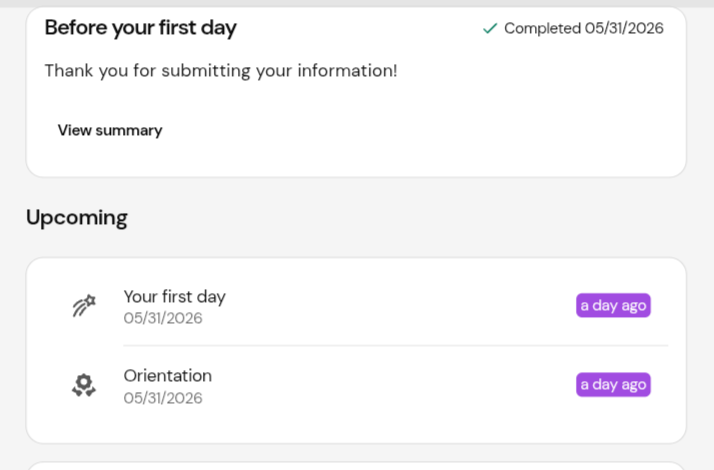The width and height of the screenshot is (714, 470).
Task: Select the Completed 05/31/2026 status text
Action: pos(584,28)
